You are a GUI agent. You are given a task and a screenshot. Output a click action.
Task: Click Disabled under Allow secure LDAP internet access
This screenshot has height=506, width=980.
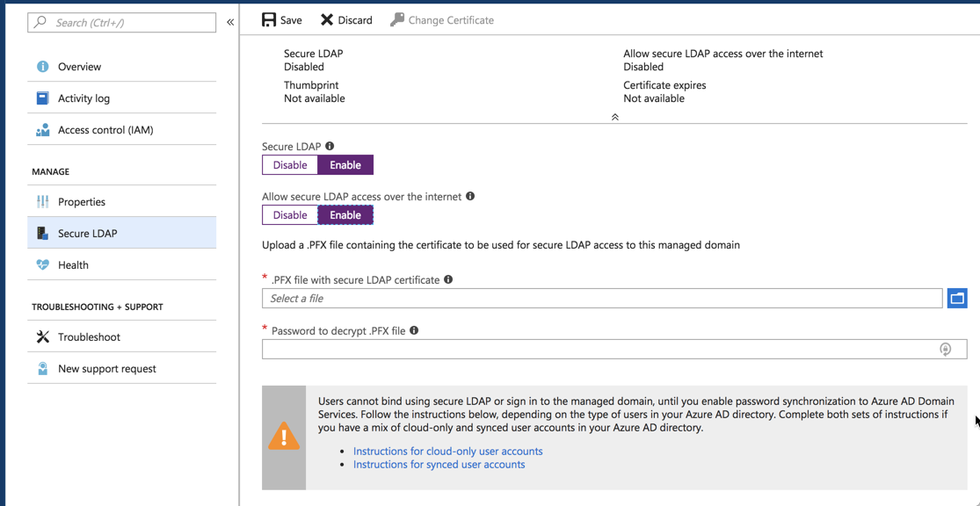(643, 66)
